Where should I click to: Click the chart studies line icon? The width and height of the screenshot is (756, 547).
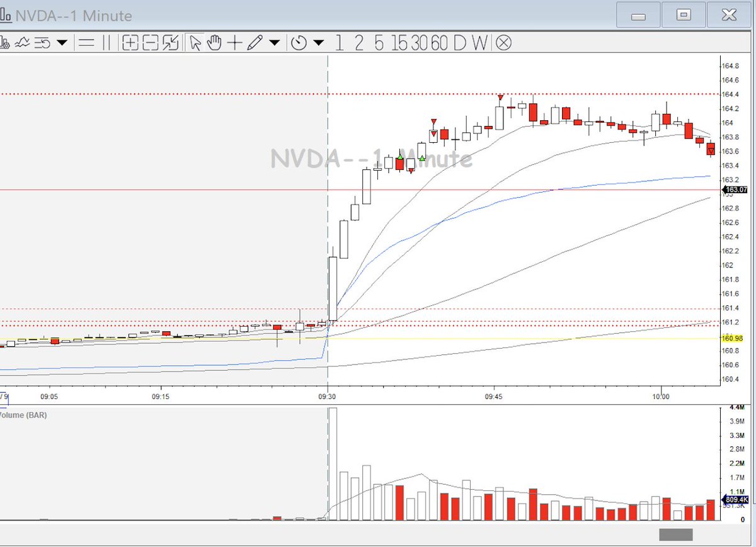click(x=24, y=43)
